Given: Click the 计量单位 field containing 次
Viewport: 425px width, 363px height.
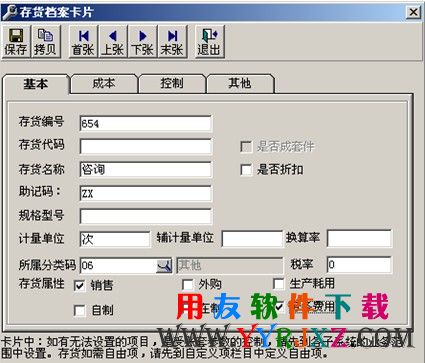Looking at the screenshot, I should [115, 239].
